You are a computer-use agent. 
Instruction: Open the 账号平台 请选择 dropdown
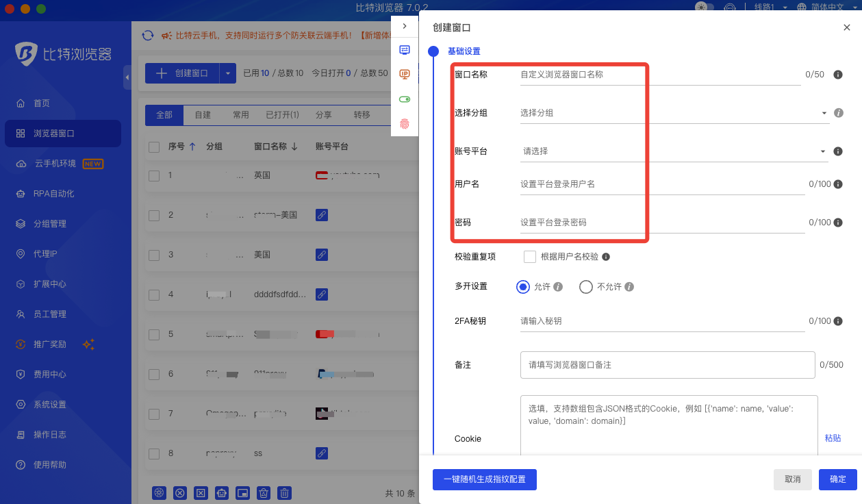674,151
